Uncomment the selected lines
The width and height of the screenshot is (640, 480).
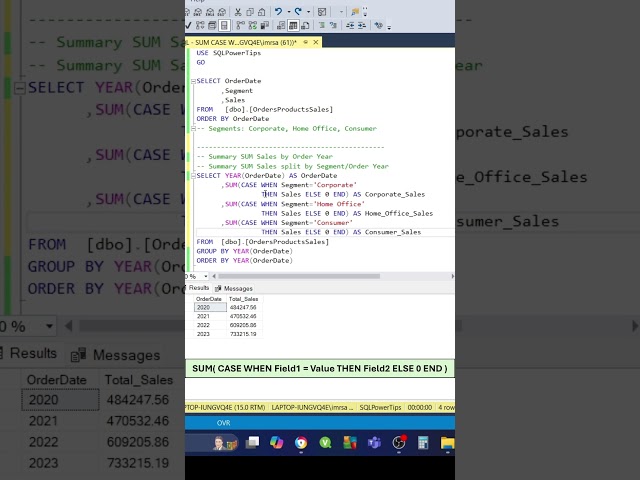[x=333, y=25]
